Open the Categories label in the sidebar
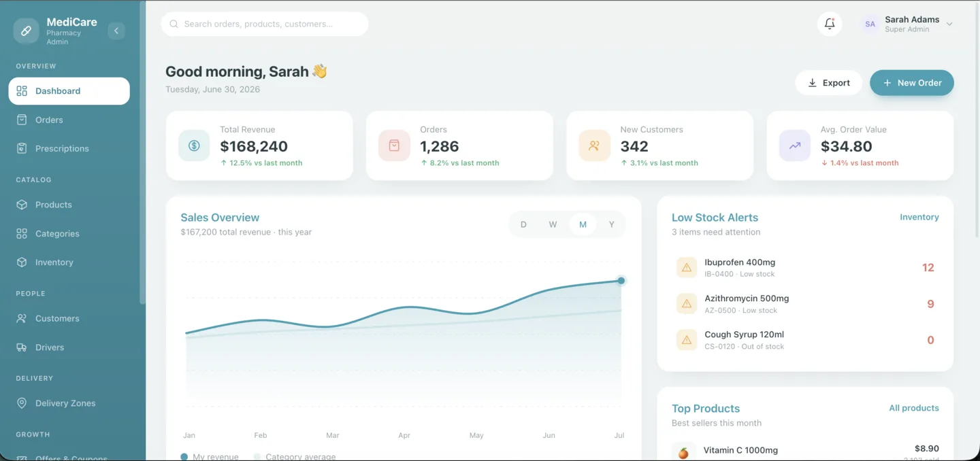Viewport: 980px width, 461px height. 57,233
